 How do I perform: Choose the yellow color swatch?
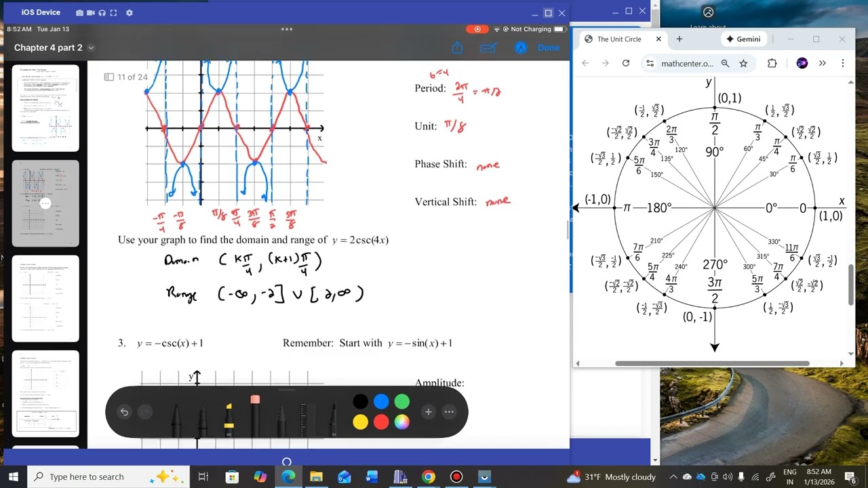click(x=361, y=422)
